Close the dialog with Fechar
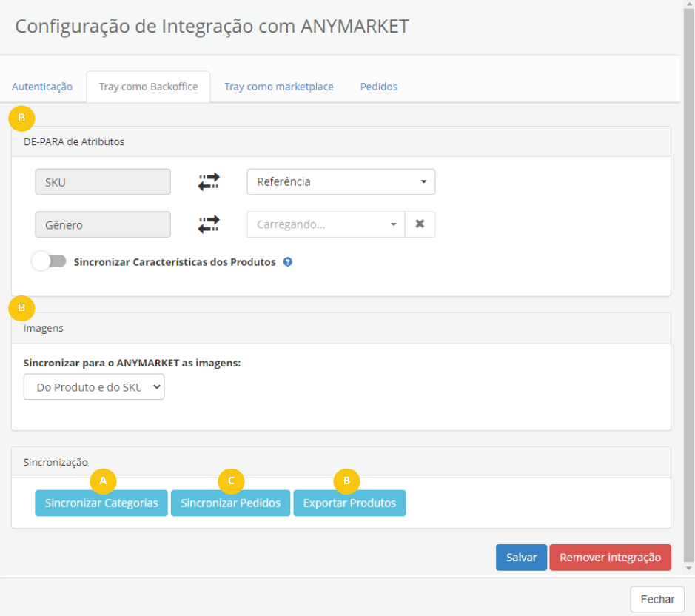The height and width of the screenshot is (616, 695). [657, 600]
